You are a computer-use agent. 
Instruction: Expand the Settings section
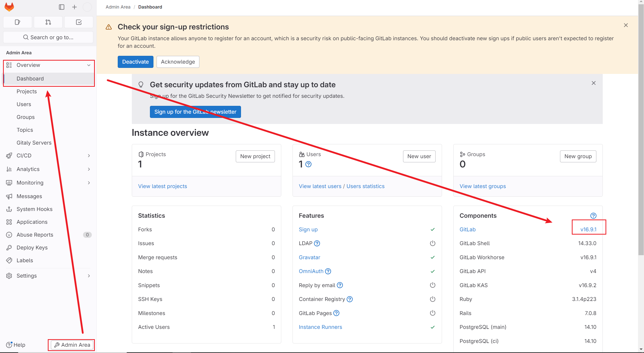49,276
